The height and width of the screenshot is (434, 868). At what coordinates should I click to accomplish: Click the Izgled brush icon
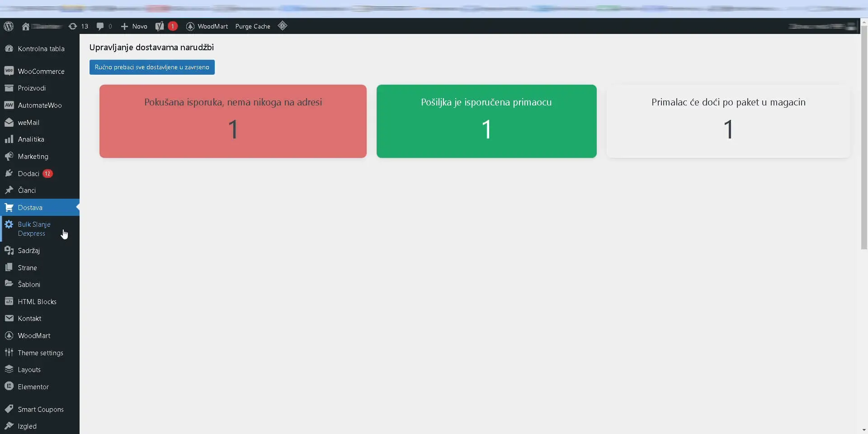9,426
